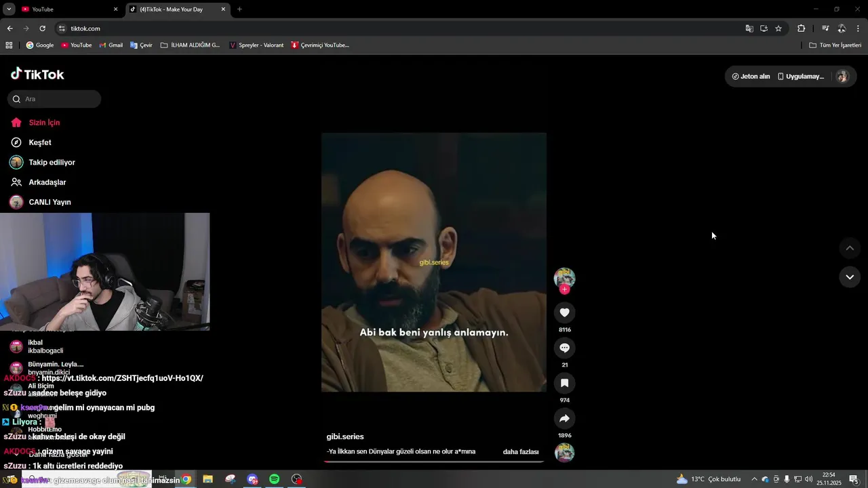This screenshot has height=488, width=868.
Task: Open the speaker volume tray icon
Action: click(808, 479)
